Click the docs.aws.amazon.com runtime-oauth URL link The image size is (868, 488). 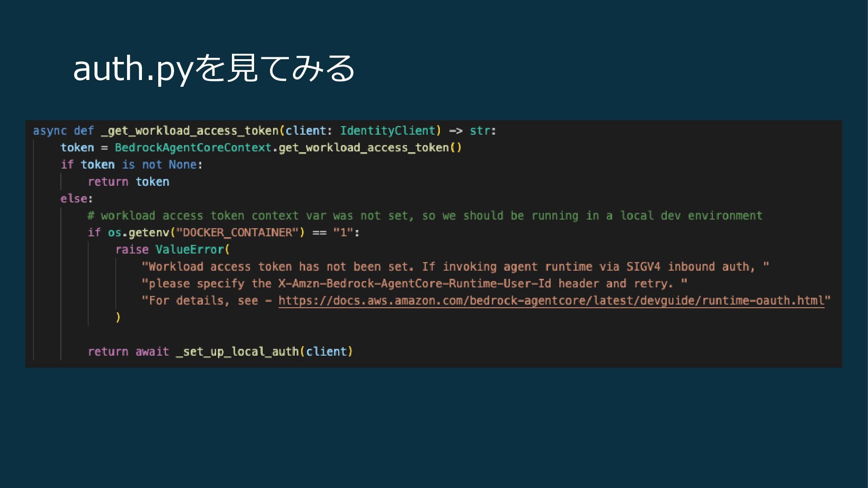551,301
